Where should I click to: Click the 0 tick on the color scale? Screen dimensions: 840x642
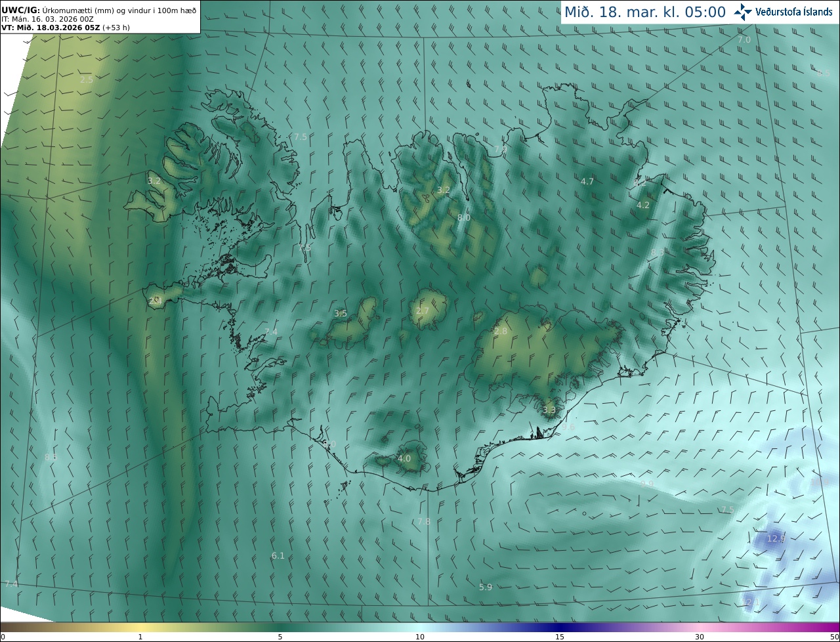(x=3, y=637)
